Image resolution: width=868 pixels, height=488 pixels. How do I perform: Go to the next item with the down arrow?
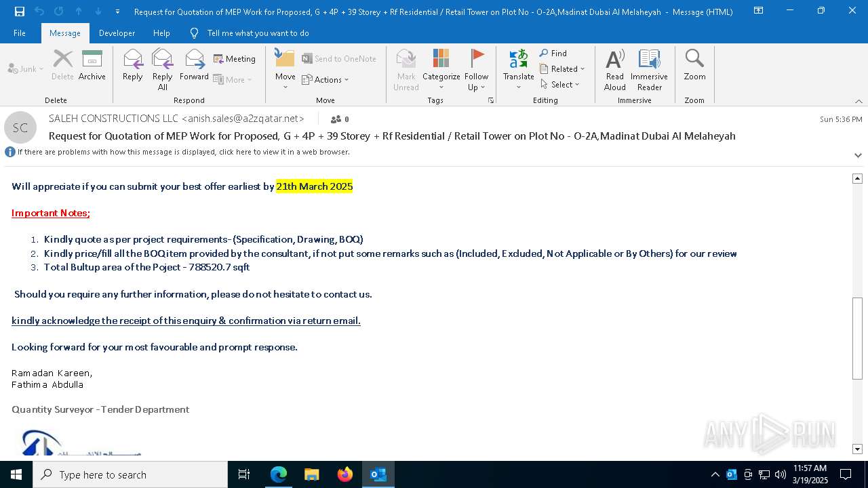point(98,12)
